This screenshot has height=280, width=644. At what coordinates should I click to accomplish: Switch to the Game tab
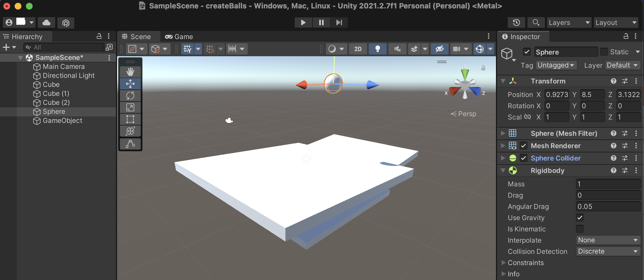[x=179, y=37]
